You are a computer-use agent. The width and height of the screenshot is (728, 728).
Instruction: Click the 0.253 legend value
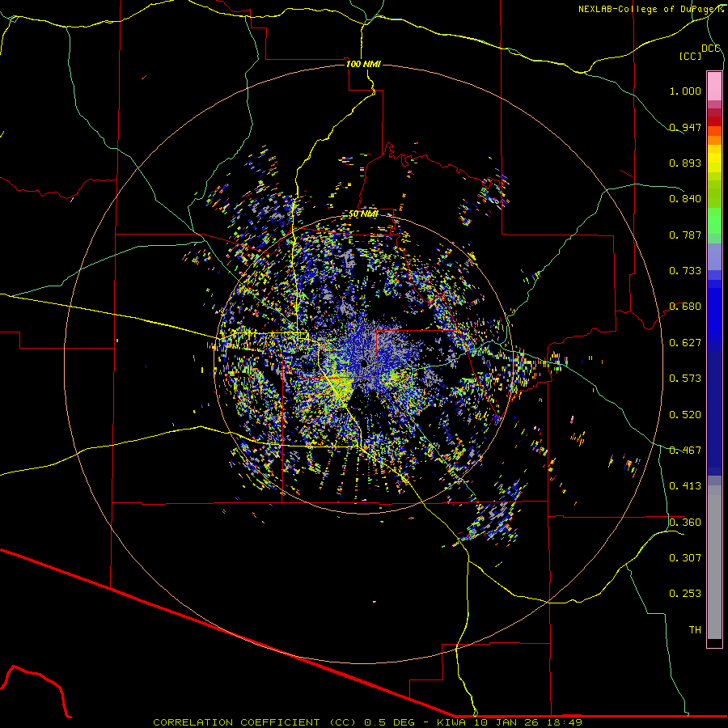pyautogui.click(x=685, y=594)
